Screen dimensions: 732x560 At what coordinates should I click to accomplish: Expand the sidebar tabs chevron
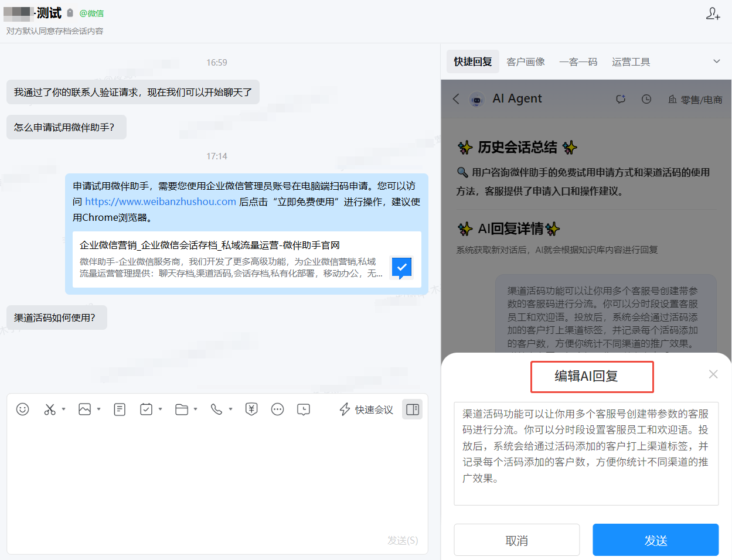(716, 62)
